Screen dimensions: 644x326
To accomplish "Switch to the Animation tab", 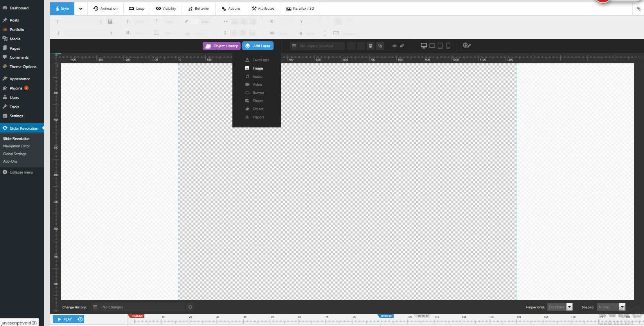I will [x=106, y=9].
